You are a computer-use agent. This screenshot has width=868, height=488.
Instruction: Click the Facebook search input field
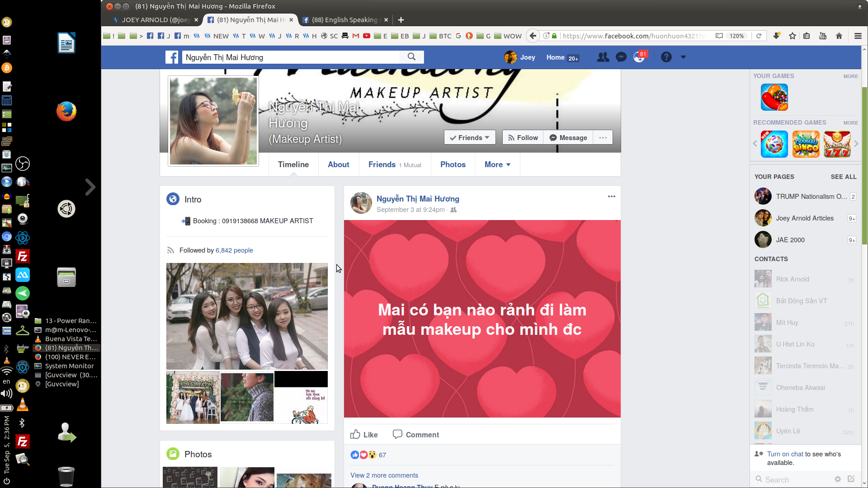[x=291, y=57]
